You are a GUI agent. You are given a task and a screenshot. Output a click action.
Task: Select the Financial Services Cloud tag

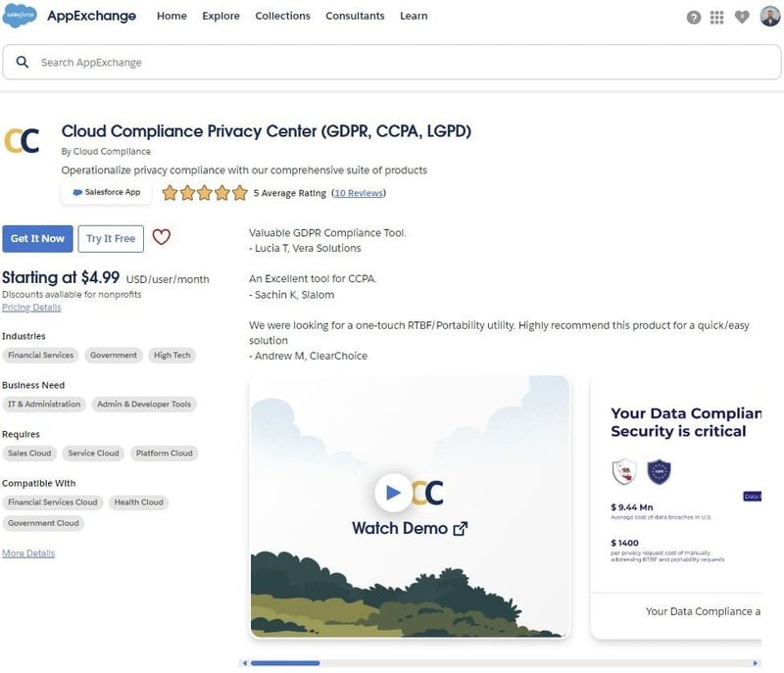pos(53,503)
